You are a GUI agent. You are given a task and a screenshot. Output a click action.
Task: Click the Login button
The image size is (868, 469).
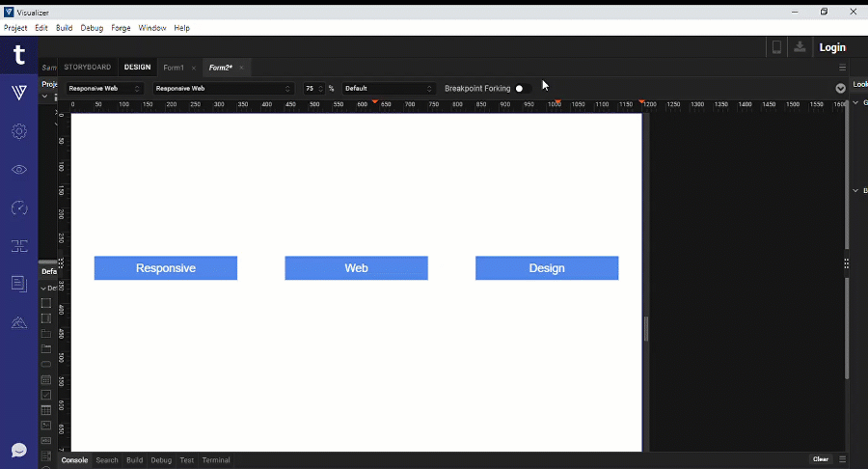(x=832, y=47)
